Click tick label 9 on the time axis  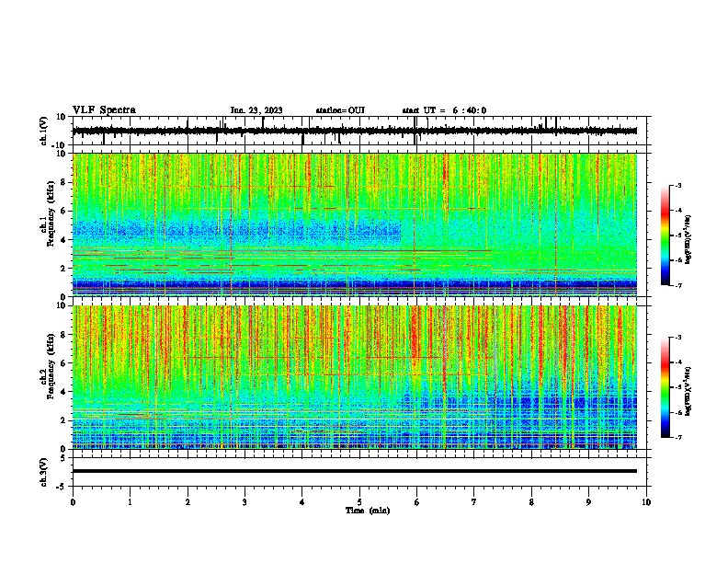click(588, 502)
